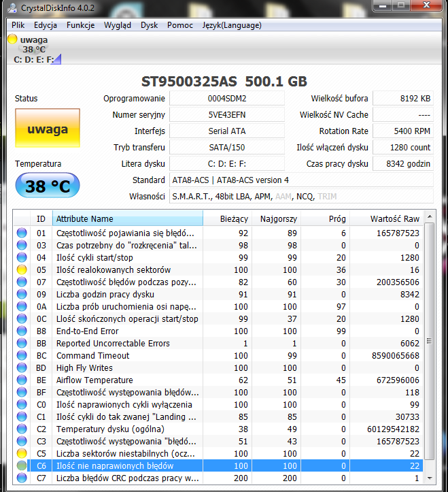The height and width of the screenshot is (492, 448).
Task: Click the status icon for attribute 09
Action: (x=22, y=294)
